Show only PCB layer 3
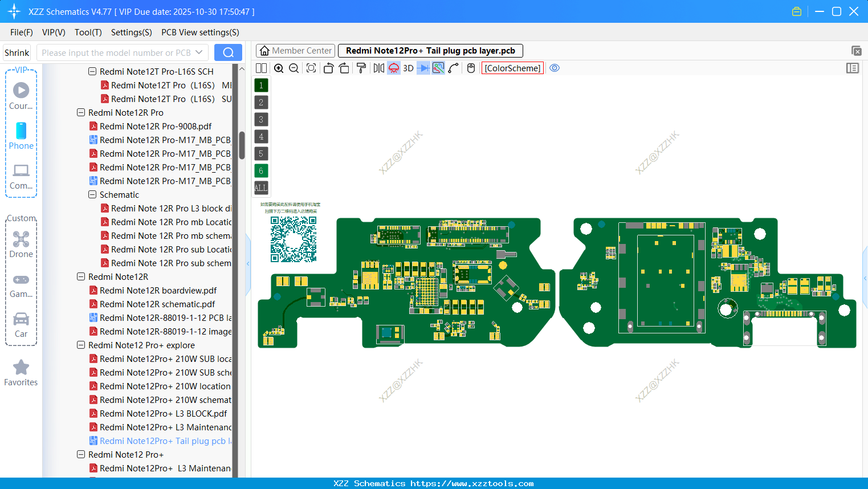The height and width of the screenshot is (489, 868). (261, 119)
